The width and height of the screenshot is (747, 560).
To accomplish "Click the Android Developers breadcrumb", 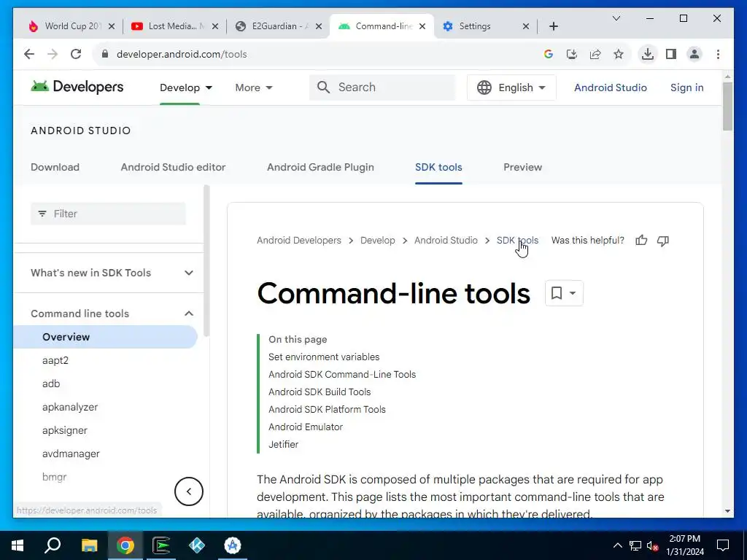I will point(298,241).
